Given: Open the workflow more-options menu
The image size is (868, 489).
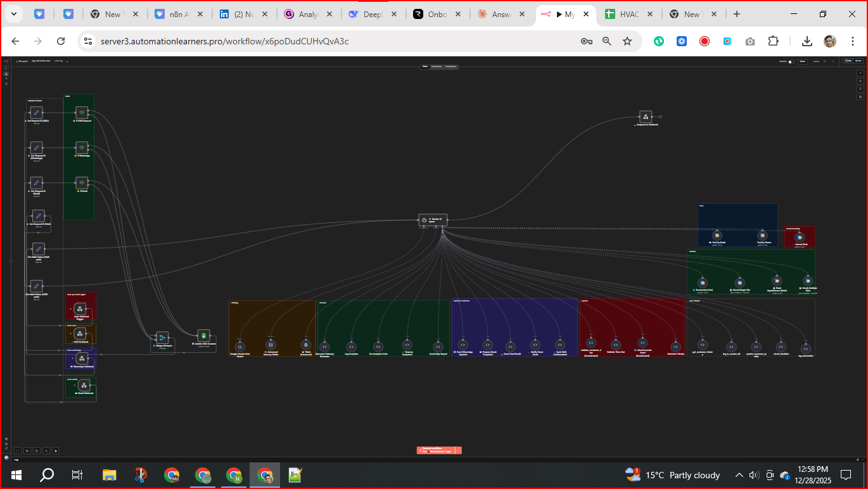Looking at the screenshot, I should tap(832, 61).
